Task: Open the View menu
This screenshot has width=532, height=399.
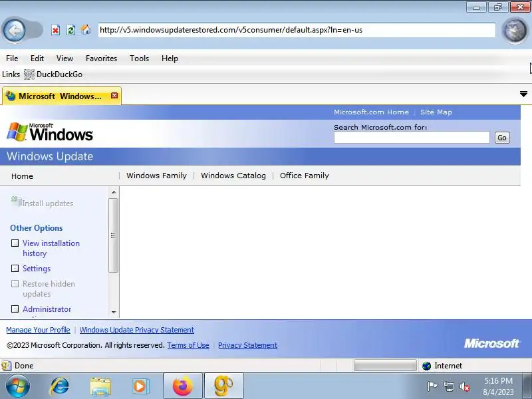Action: pos(65,59)
